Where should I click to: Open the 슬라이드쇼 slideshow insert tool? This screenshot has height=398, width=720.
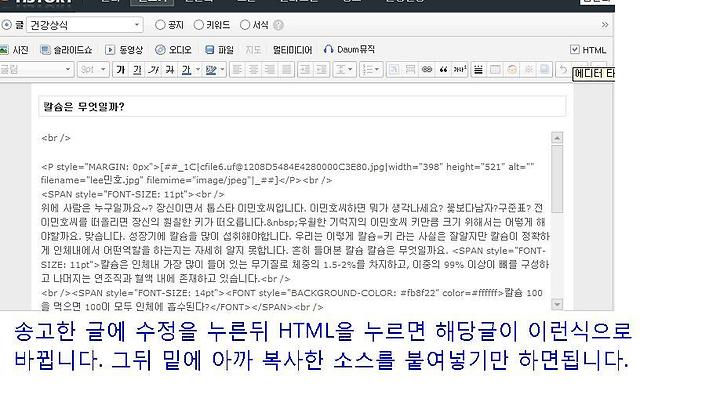tap(67, 50)
